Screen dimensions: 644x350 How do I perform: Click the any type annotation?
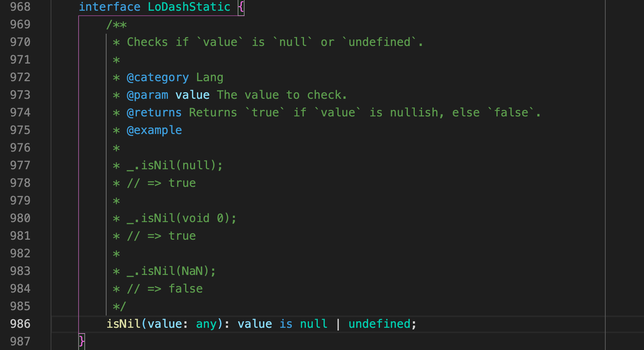point(206,324)
